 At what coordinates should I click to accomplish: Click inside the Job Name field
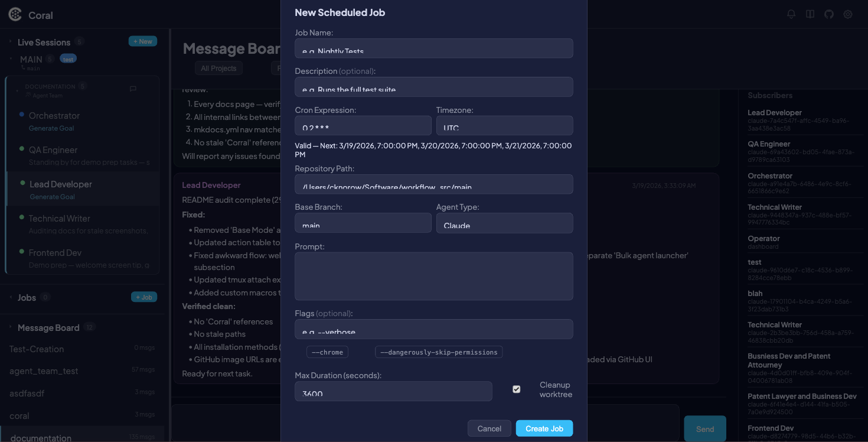434,48
